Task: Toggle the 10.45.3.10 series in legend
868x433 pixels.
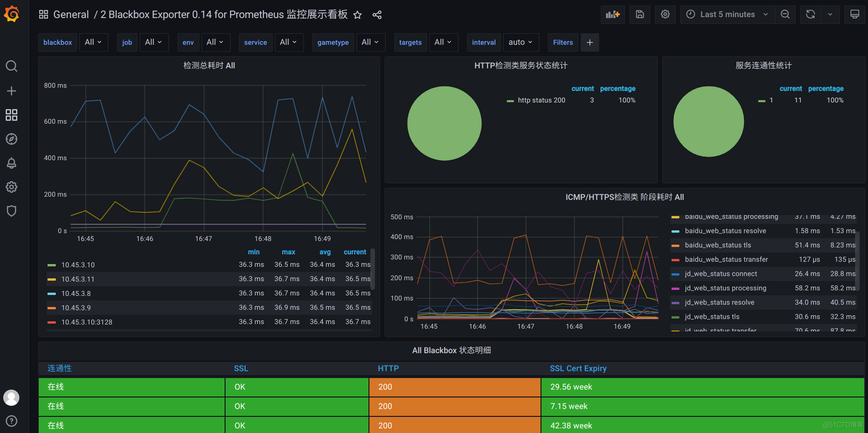Action: click(x=78, y=265)
